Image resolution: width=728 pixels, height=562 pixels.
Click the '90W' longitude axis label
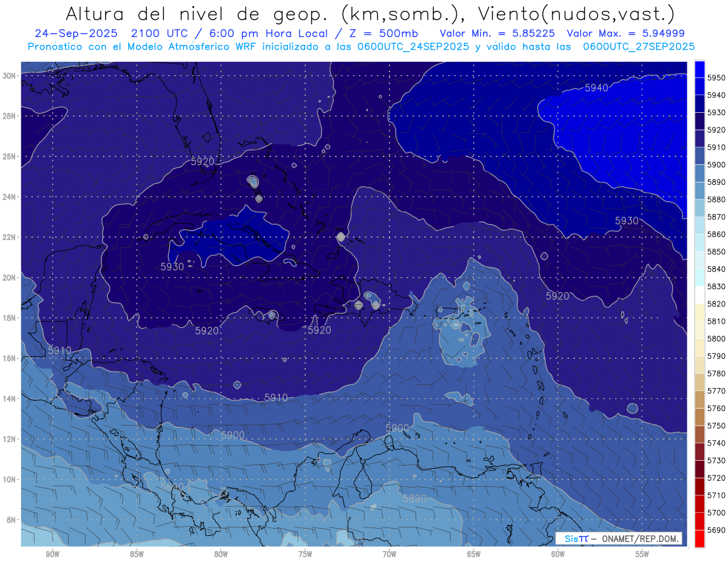pos(52,555)
